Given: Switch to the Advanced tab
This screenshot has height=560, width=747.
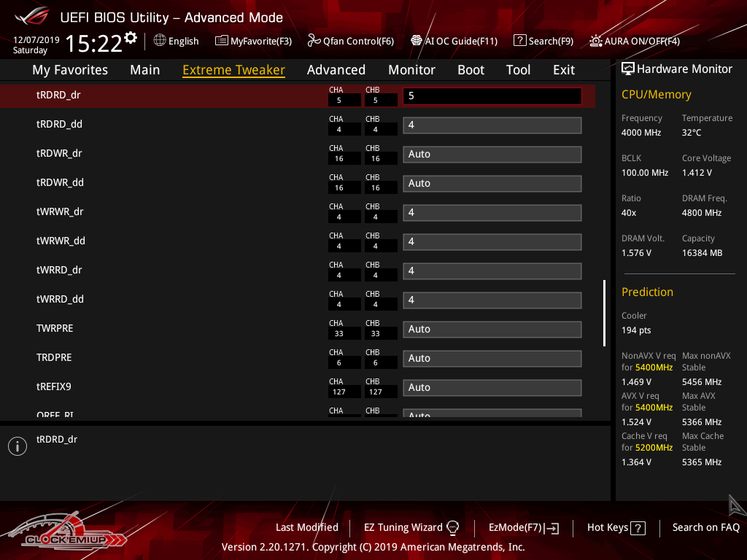Looking at the screenshot, I should [336, 70].
